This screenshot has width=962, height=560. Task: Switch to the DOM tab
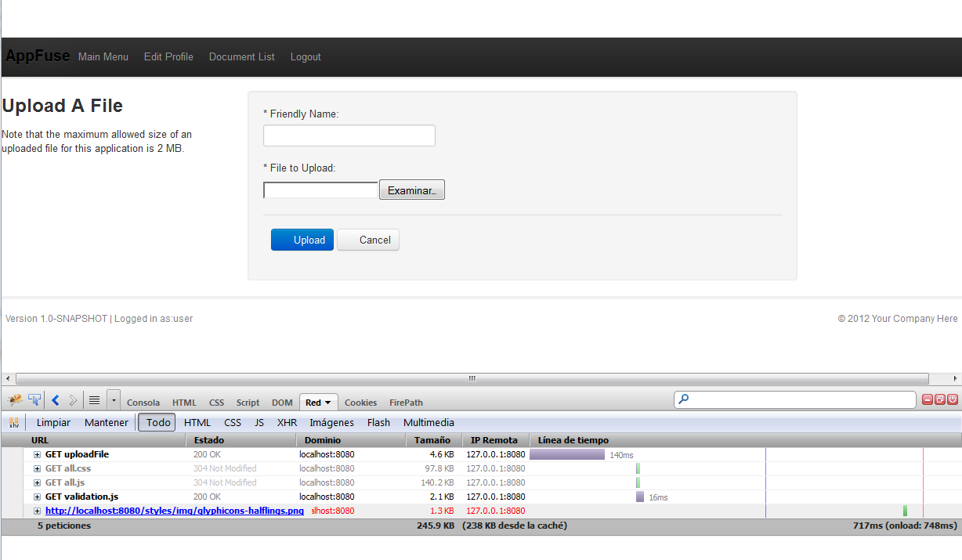pos(282,402)
